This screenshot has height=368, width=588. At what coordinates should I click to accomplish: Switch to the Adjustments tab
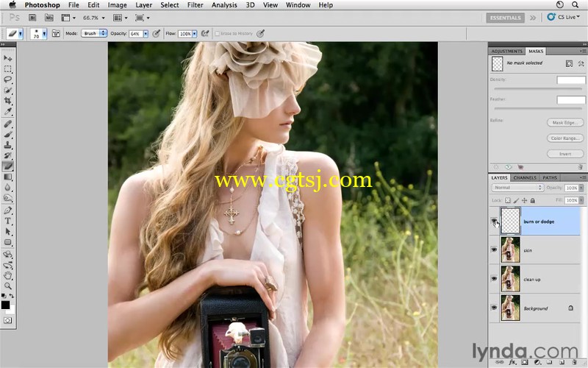(x=506, y=51)
